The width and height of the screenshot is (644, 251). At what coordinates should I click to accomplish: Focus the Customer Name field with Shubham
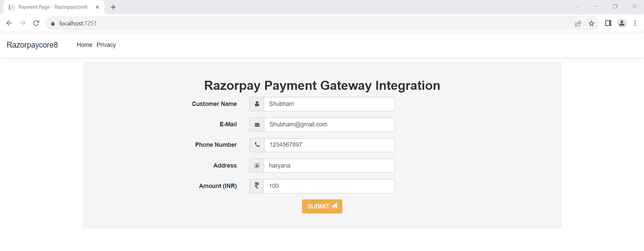pos(329,104)
